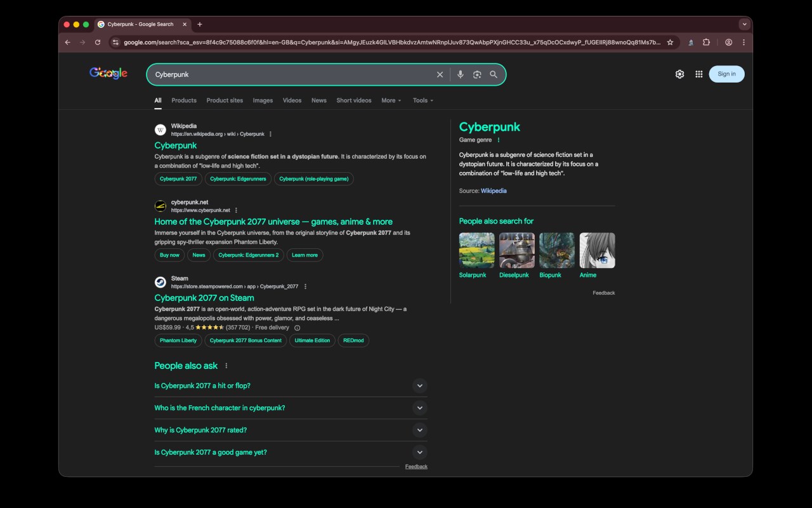Screen dimensions: 812x508
Task: Open more options beside Game genre
Action: (498, 140)
